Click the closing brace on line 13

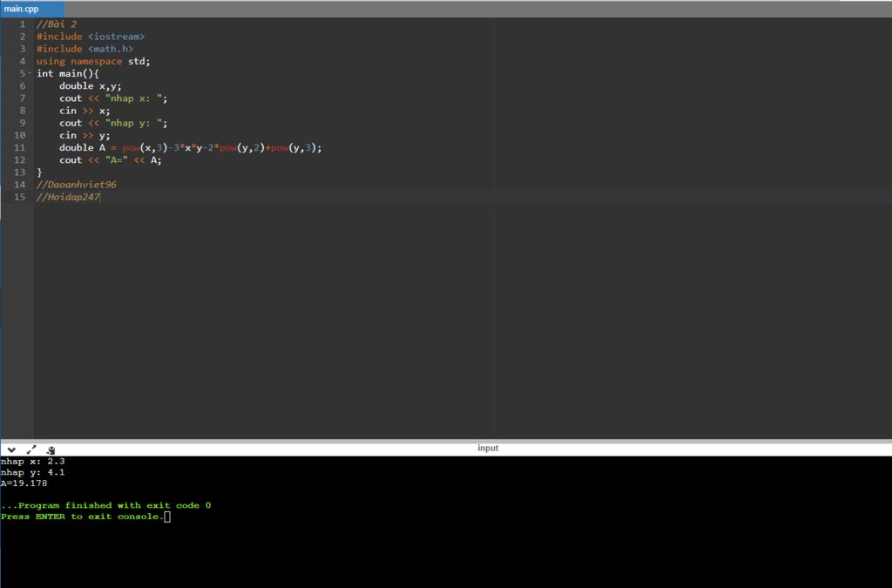pyautogui.click(x=39, y=172)
